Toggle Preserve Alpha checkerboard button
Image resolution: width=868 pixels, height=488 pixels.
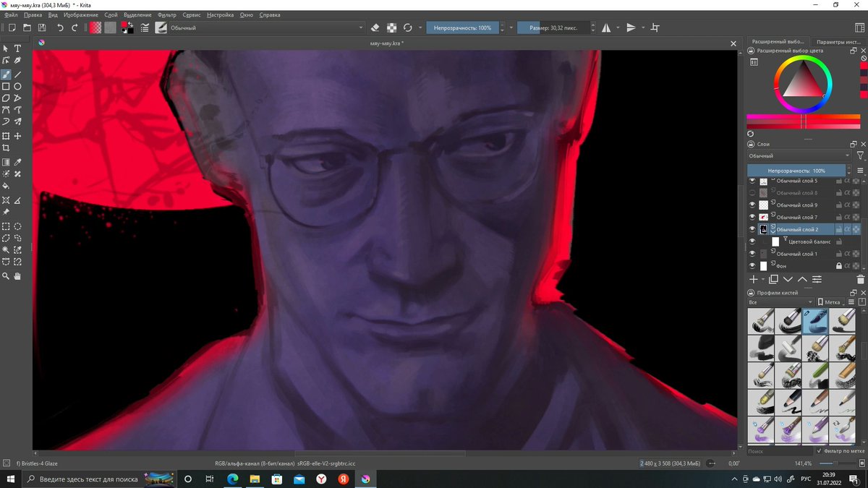pyautogui.click(x=391, y=27)
